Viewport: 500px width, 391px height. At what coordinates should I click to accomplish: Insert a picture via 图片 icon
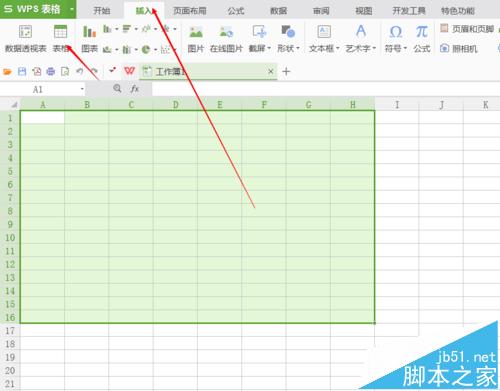pyautogui.click(x=196, y=32)
